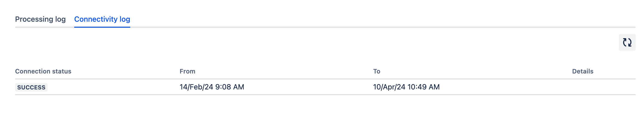Reload the connectivity log entries
644x114 pixels.
(x=627, y=42)
